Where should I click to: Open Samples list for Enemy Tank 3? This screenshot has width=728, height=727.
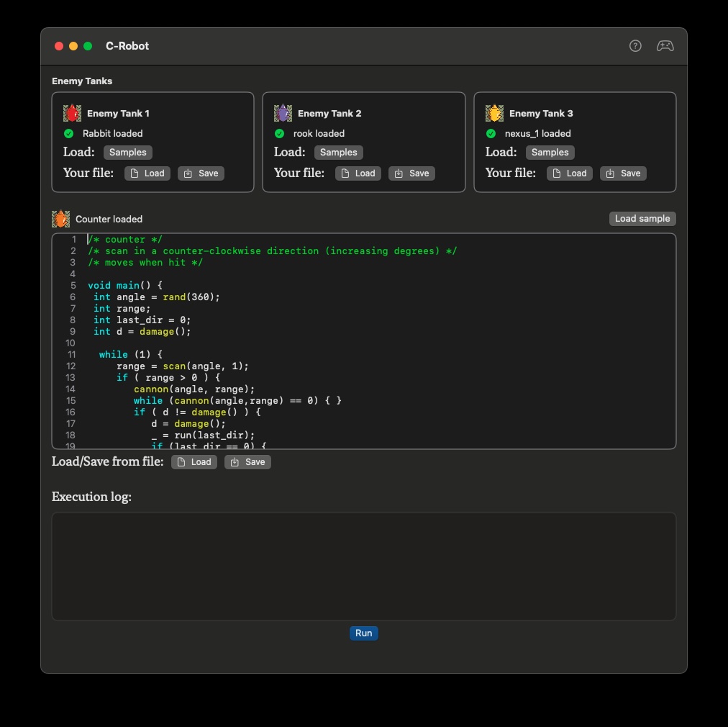[x=550, y=153]
